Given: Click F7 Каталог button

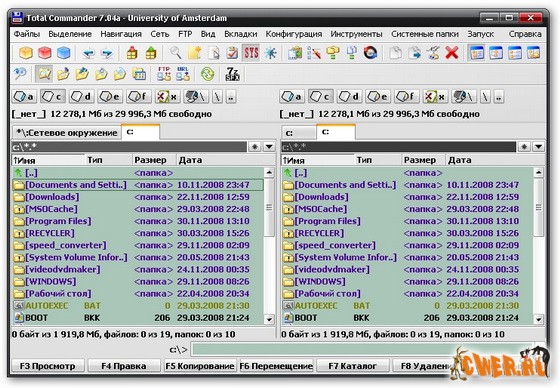Looking at the screenshot, I should pyautogui.click(x=352, y=366).
